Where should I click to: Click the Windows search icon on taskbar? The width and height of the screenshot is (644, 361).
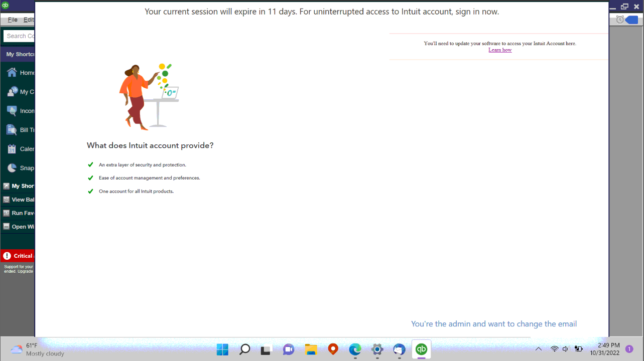tap(244, 349)
